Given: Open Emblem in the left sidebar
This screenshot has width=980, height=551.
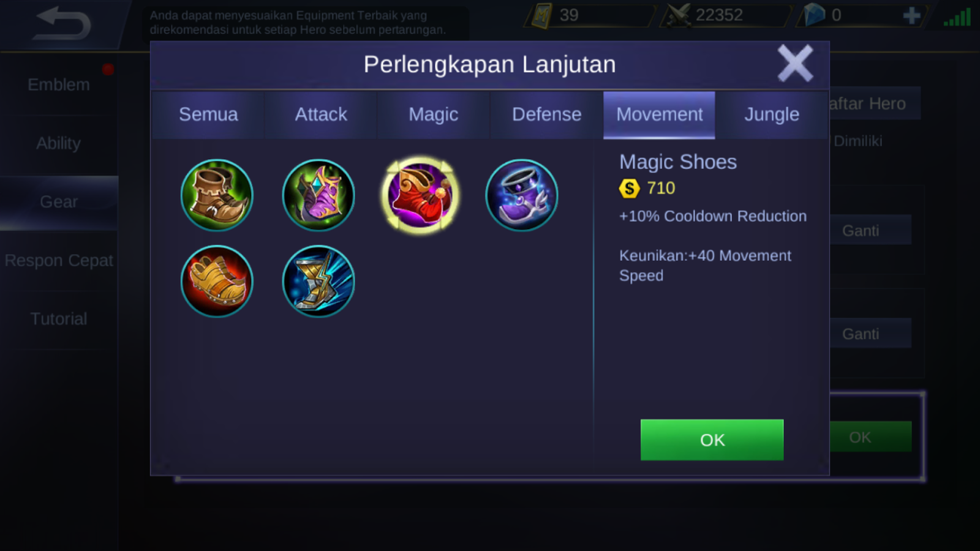Looking at the screenshot, I should (x=59, y=84).
